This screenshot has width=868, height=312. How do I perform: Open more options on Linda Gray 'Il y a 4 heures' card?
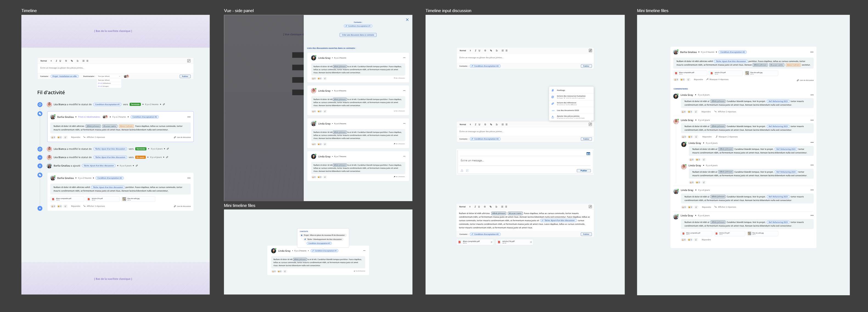pyautogui.click(x=404, y=90)
